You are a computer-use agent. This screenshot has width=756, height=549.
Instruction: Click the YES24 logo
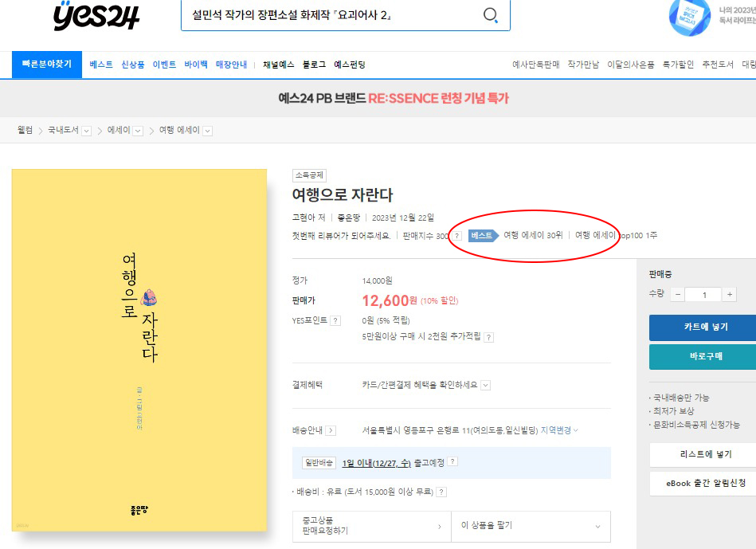96,15
